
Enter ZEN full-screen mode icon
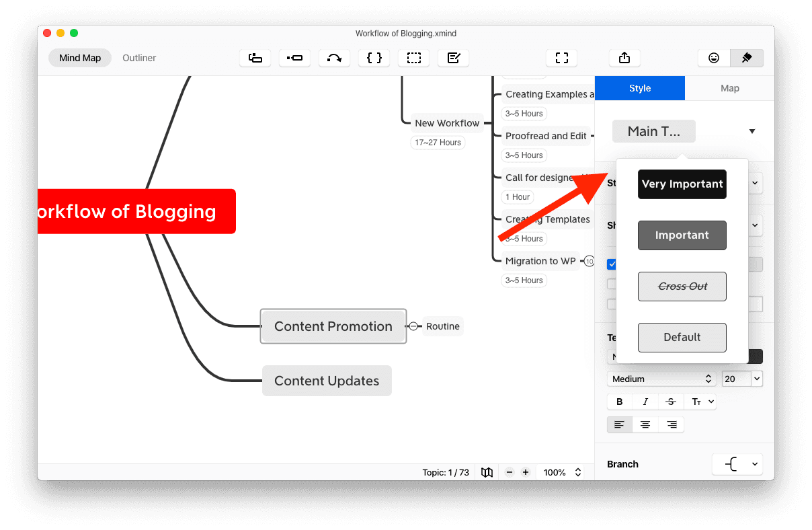[561, 58]
